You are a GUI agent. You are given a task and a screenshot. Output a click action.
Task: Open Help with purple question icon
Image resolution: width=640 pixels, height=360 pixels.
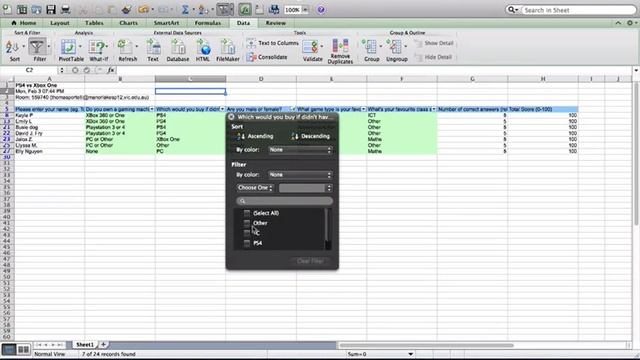(321, 9)
